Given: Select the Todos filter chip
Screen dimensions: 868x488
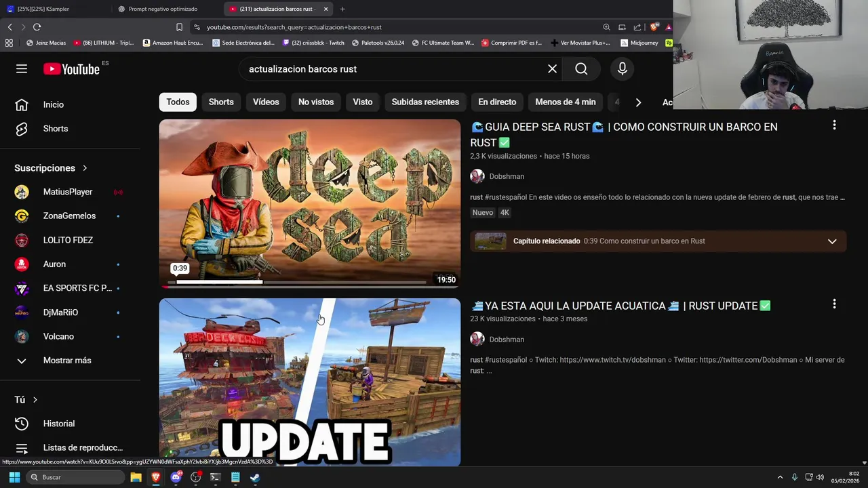Looking at the screenshot, I should 178,102.
